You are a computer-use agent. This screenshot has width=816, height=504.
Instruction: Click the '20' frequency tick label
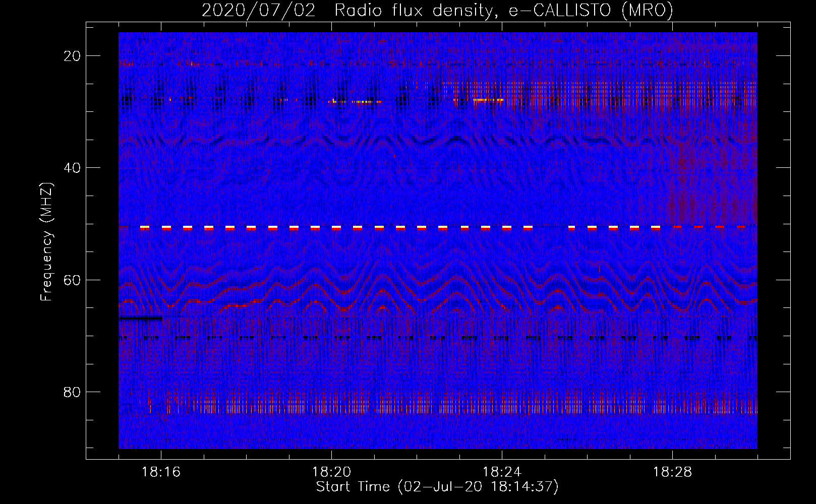(x=72, y=56)
